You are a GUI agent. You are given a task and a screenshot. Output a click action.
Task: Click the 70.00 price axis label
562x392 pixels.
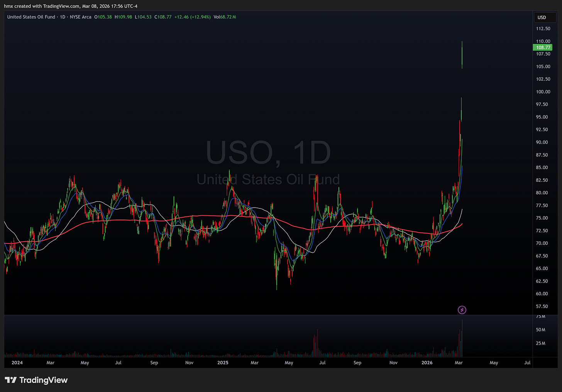tap(542, 243)
